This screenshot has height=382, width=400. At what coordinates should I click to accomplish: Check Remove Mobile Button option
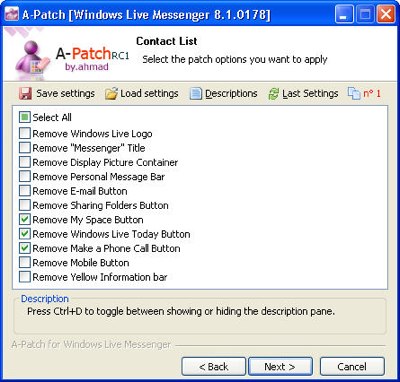click(25, 262)
